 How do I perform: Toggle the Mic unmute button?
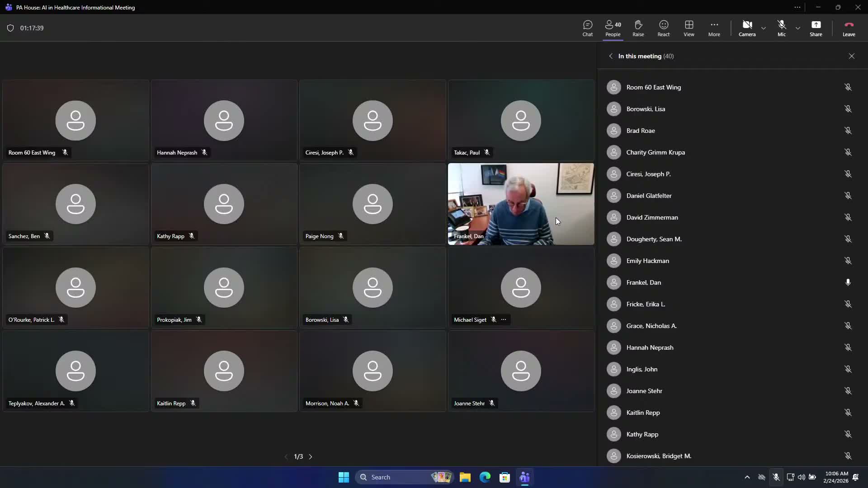coord(781,28)
